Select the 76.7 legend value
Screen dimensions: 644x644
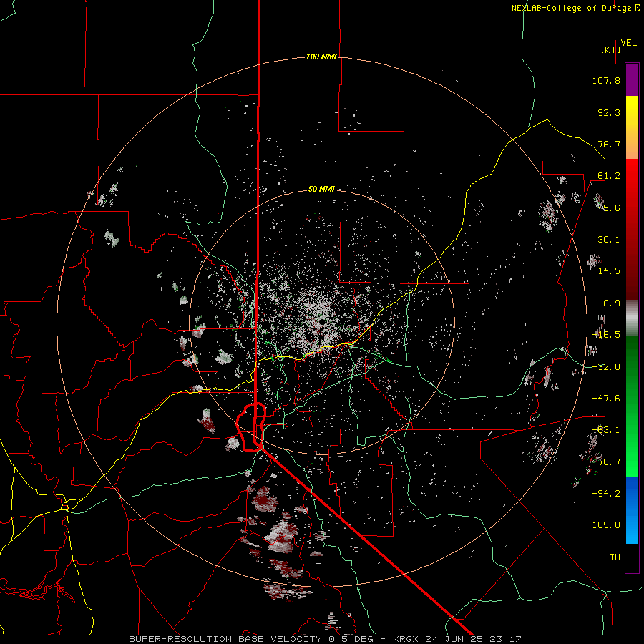(609, 144)
